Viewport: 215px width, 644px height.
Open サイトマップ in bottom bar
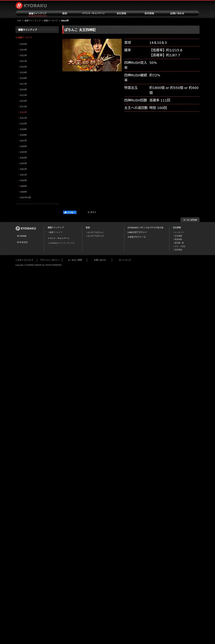pyautogui.click(x=125, y=260)
